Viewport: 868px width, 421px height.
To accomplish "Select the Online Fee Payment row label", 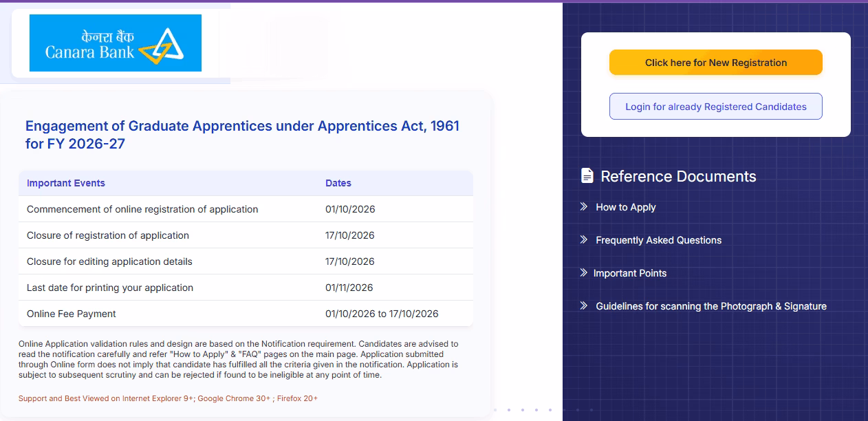I will pos(72,314).
